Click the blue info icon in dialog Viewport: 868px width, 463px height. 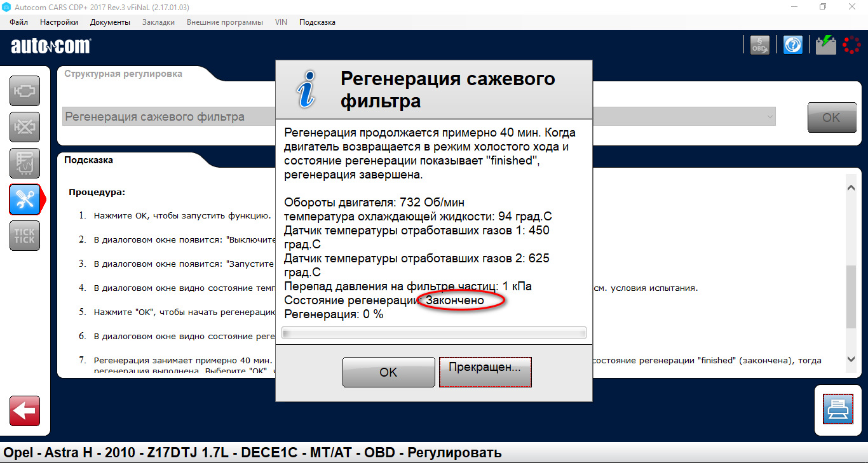click(306, 90)
